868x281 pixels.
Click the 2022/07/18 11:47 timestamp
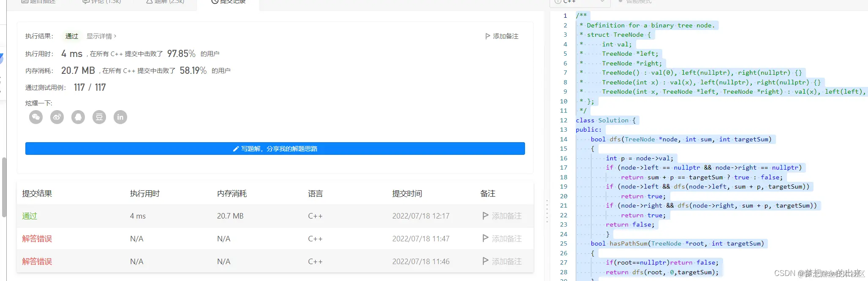click(x=421, y=239)
